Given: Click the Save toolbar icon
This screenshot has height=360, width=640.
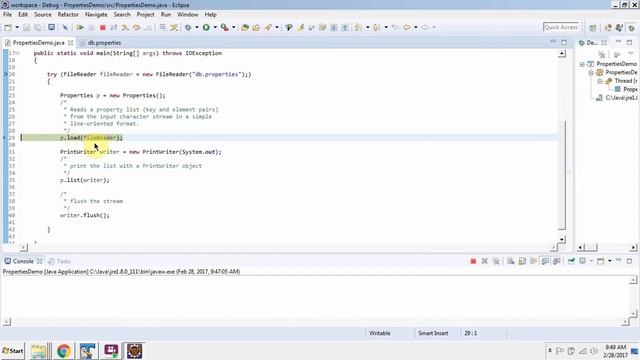Looking at the screenshot, I should (26, 27).
